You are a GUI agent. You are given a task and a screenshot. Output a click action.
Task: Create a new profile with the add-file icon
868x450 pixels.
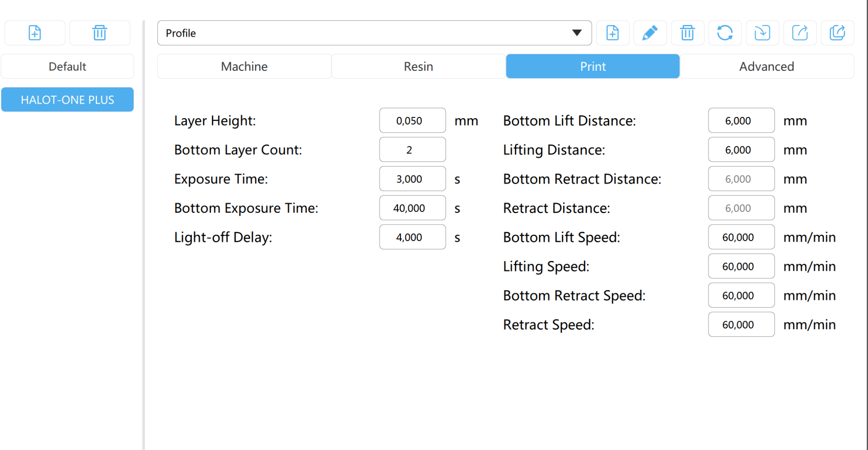(612, 33)
